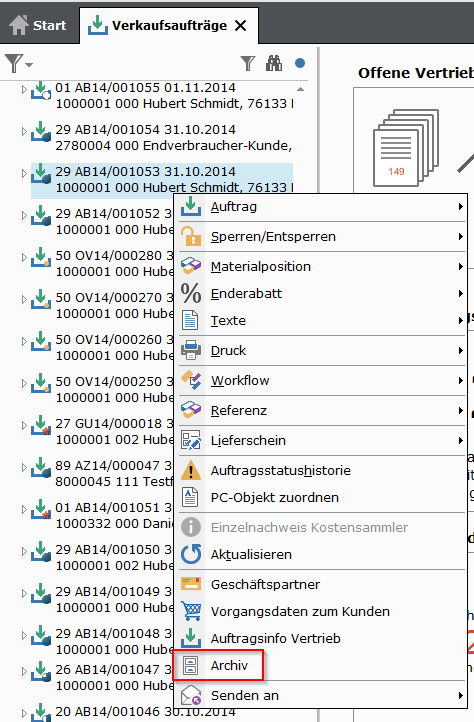The height and width of the screenshot is (722, 474).
Task: Open the Workflow submenu
Action: point(322,380)
